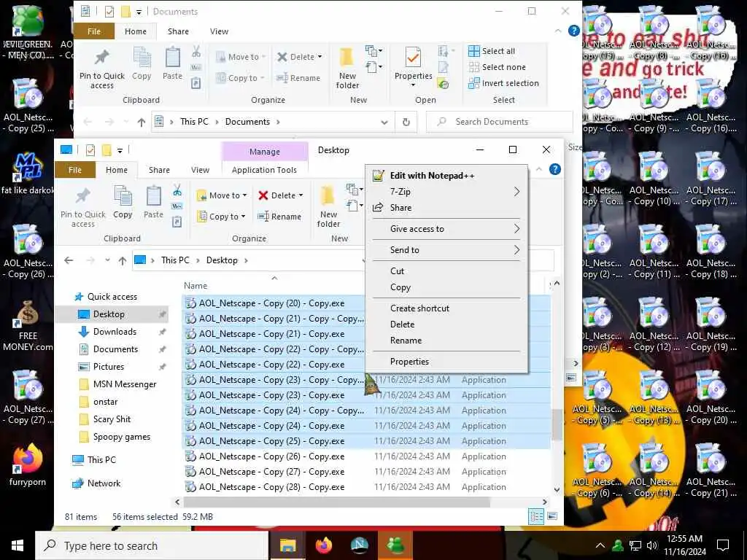Viewport: 747px width, 560px height.
Task: Open File Explorer from the taskbar
Action: (x=287, y=545)
